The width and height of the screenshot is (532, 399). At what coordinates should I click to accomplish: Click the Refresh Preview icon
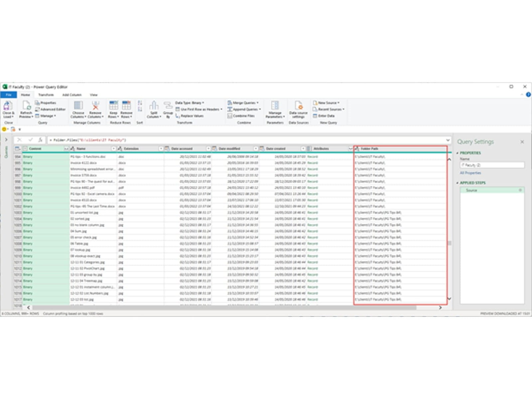pyautogui.click(x=26, y=106)
